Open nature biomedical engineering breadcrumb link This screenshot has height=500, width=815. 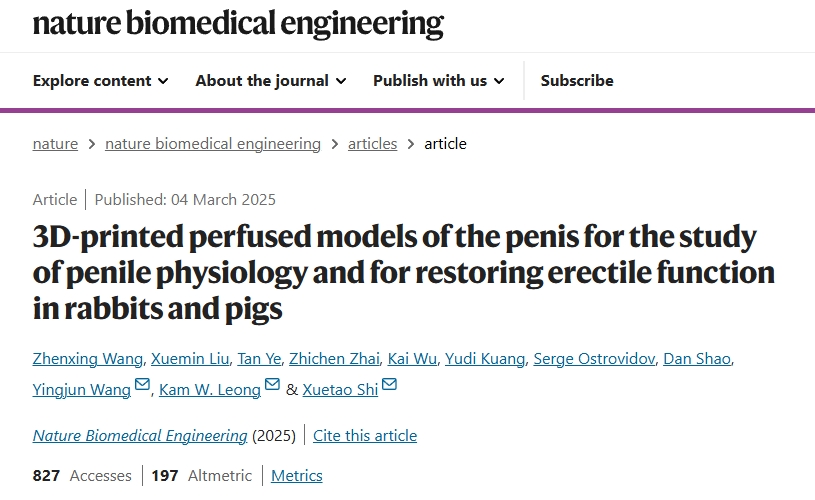213,143
